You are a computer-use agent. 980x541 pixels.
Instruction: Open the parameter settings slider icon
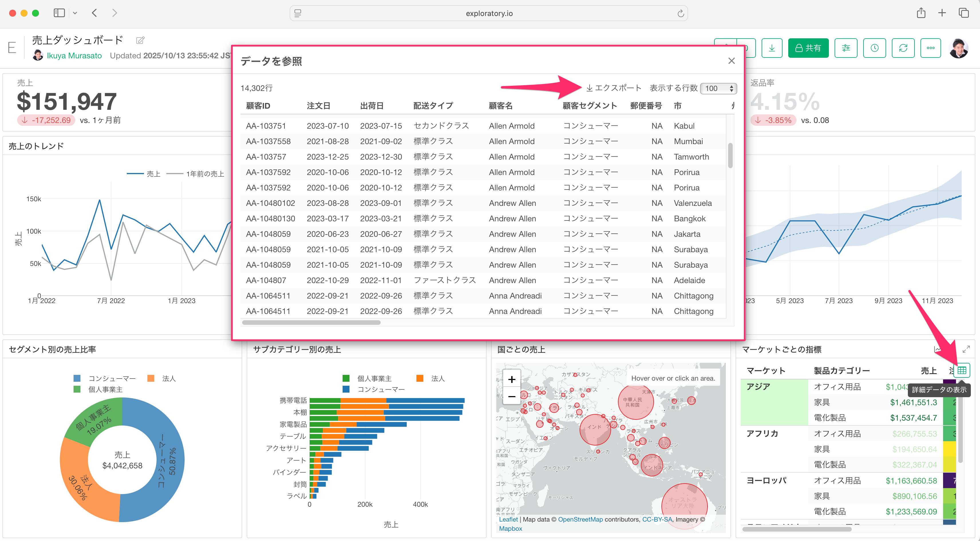845,48
